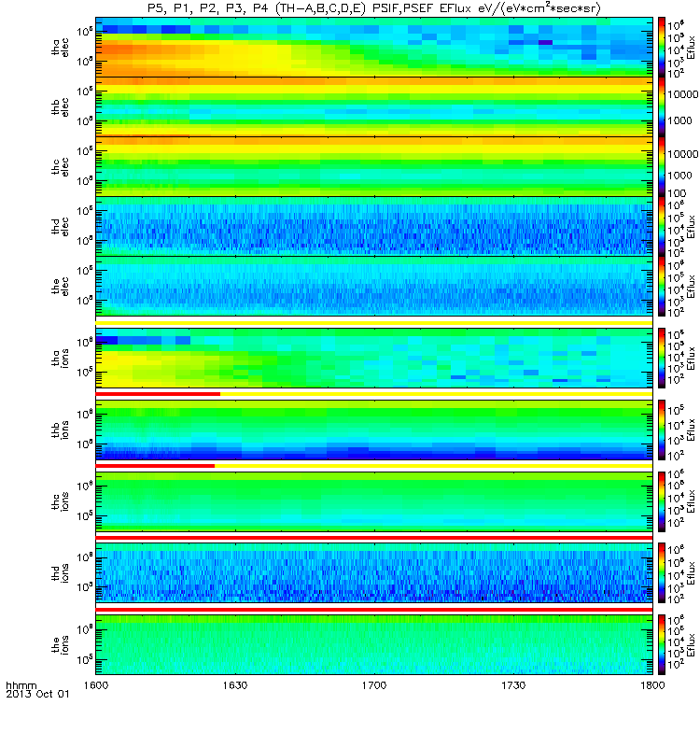
Task: Click the Eflux label beside the elec color bar
Action: [691, 287]
